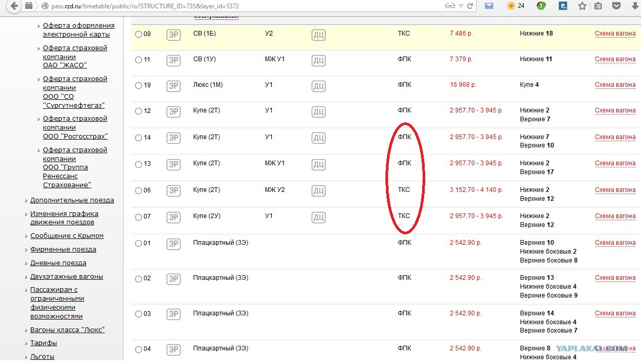Open Схема вагона link for wagon 08
The height and width of the screenshot is (364, 641).
tap(615, 33)
